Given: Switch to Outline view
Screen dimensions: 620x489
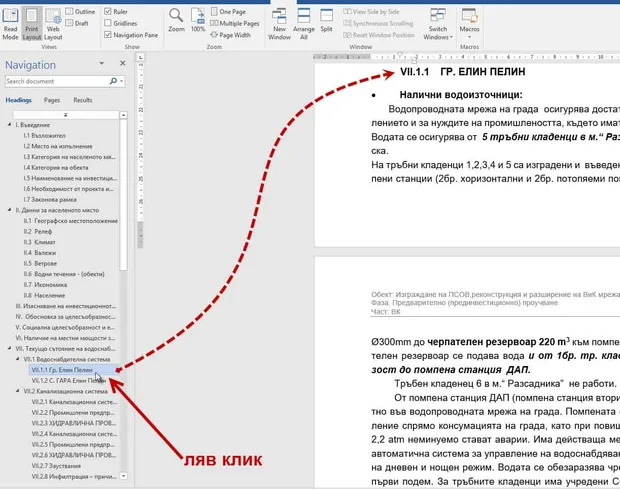Looking at the screenshot, I should pyautogui.click(x=80, y=12).
